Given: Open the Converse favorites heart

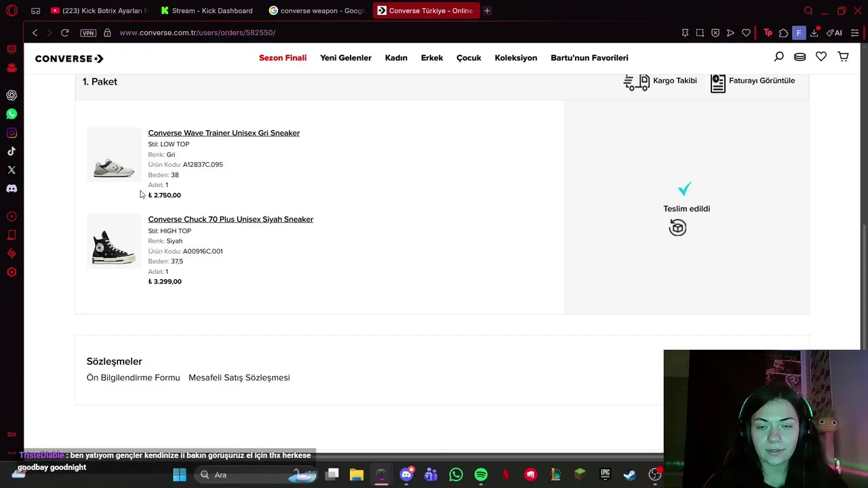Looking at the screenshot, I should (821, 57).
